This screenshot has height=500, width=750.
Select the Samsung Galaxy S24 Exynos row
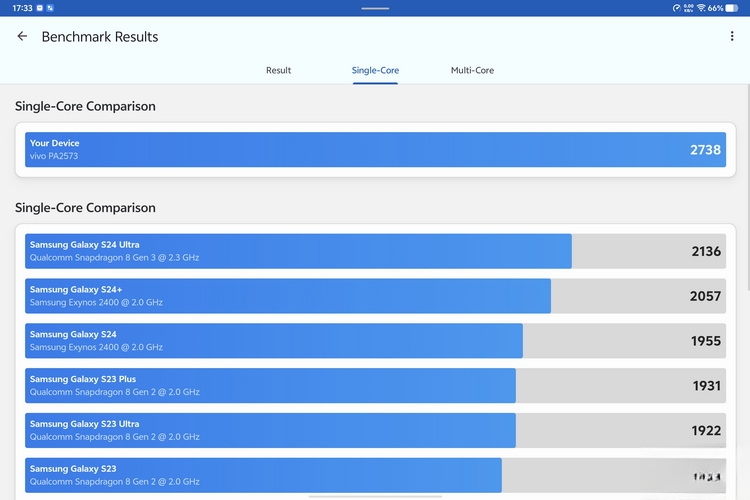pos(375,341)
